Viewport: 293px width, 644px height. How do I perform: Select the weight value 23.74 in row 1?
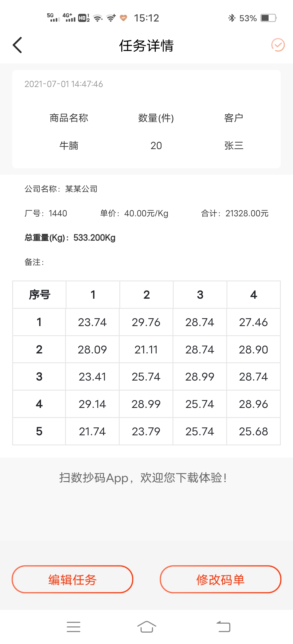point(92,322)
